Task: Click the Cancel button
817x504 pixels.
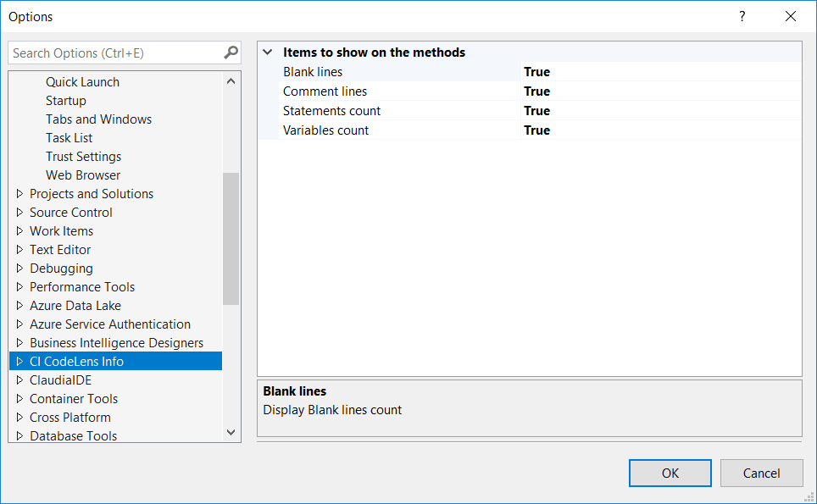Action: pyautogui.click(x=760, y=473)
